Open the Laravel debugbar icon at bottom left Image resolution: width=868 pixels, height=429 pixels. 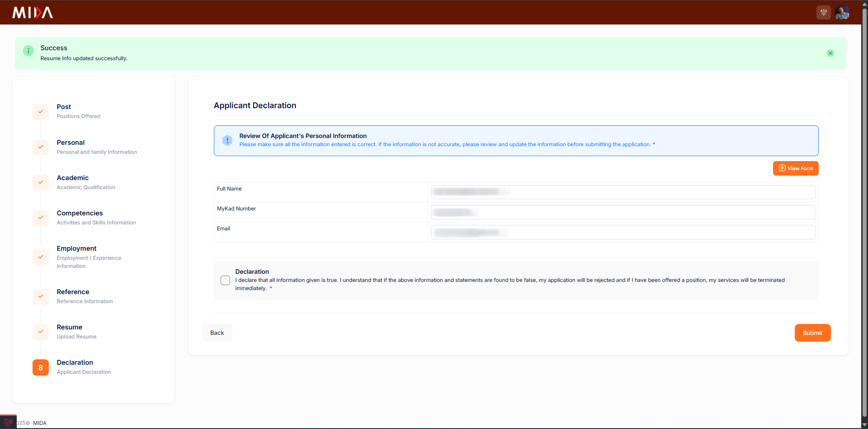8,421
